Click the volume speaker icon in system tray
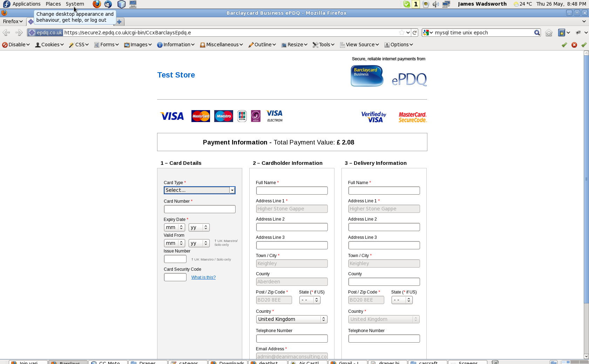This screenshot has height=364, width=589. [x=436, y=4]
